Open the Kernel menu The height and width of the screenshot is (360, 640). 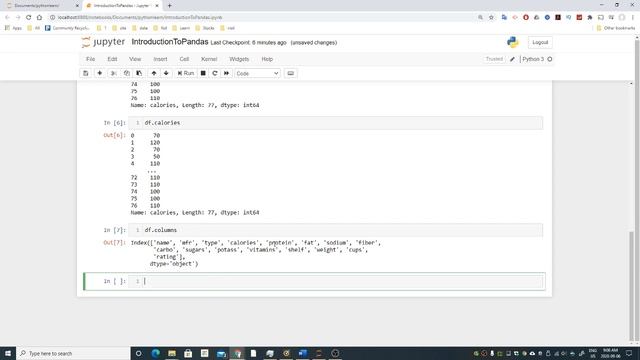click(209, 59)
